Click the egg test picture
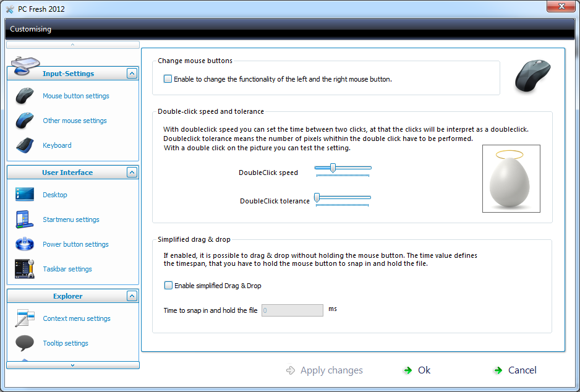Screen dimensions: 580x392 (x=511, y=179)
